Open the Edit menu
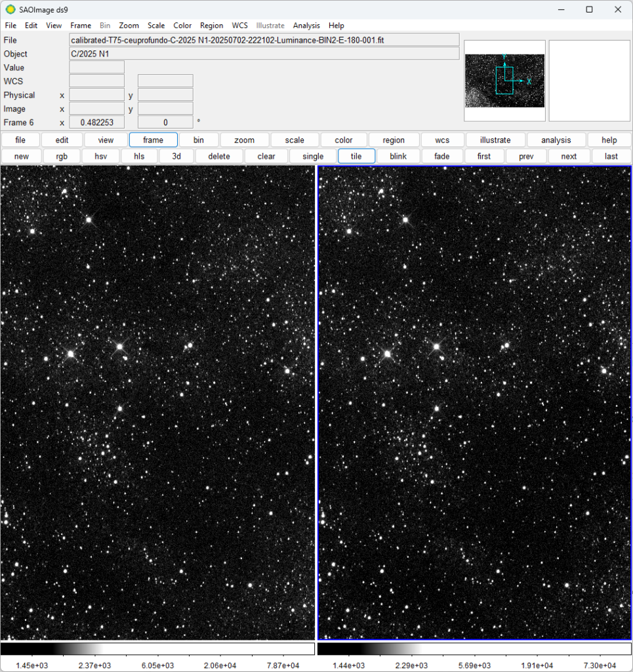Viewport: 633px width, 672px height. click(x=31, y=26)
